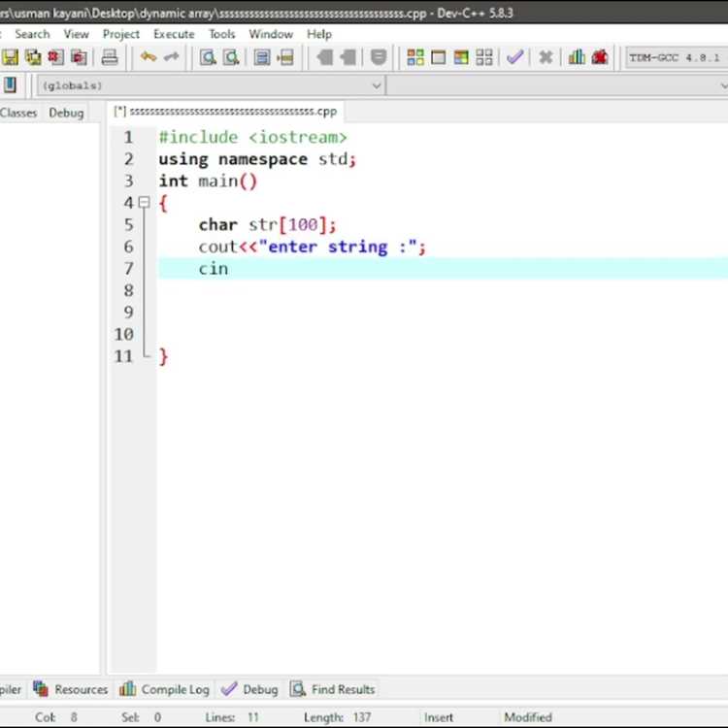Click the 'using namespace std;' line

(257, 159)
